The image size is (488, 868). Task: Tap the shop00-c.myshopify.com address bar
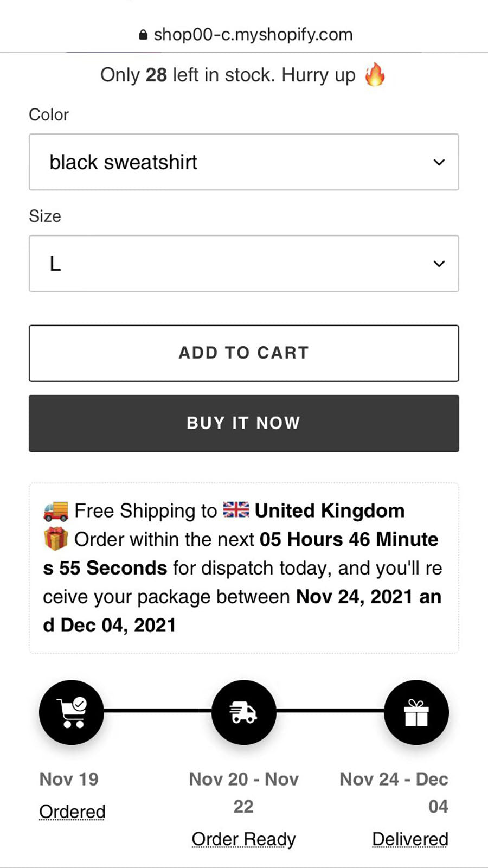pyautogui.click(x=253, y=35)
